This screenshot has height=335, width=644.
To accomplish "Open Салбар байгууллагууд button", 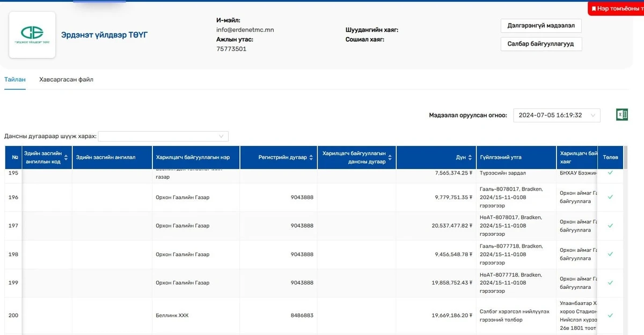I will pyautogui.click(x=540, y=44).
